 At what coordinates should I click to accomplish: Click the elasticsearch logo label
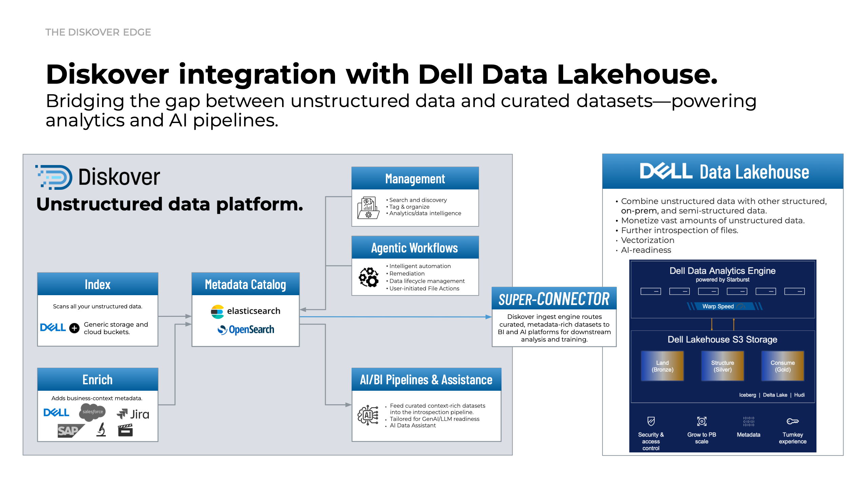point(245,311)
